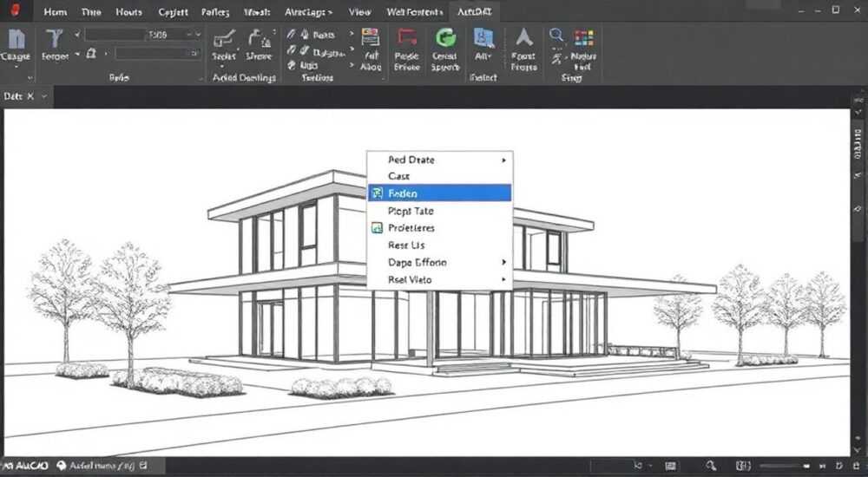Click the magnifier icon in the ribbon
Image resolution: width=868 pixels, height=477 pixels.
(556, 36)
